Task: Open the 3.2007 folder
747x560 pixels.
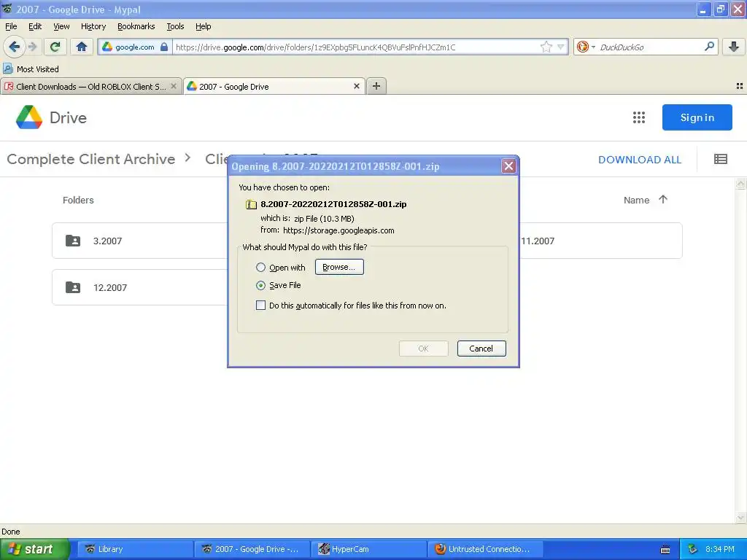Action: click(x=139, y=241)
